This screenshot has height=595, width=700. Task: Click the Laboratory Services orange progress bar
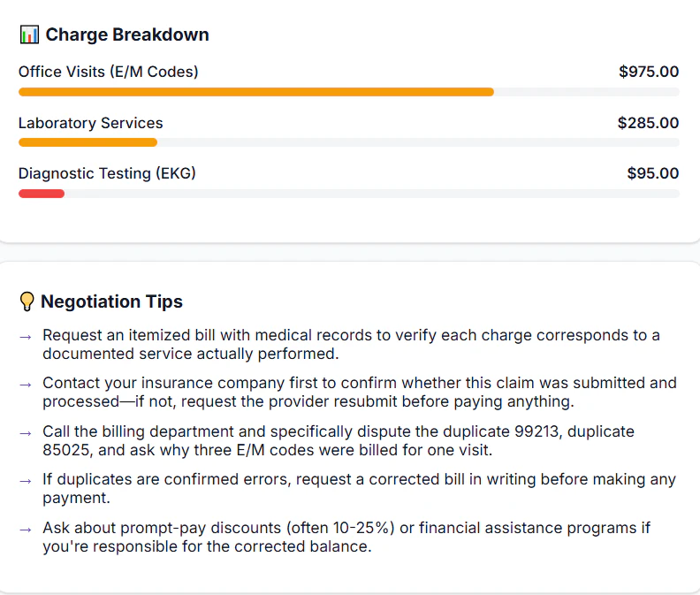[x=87, y=142]
